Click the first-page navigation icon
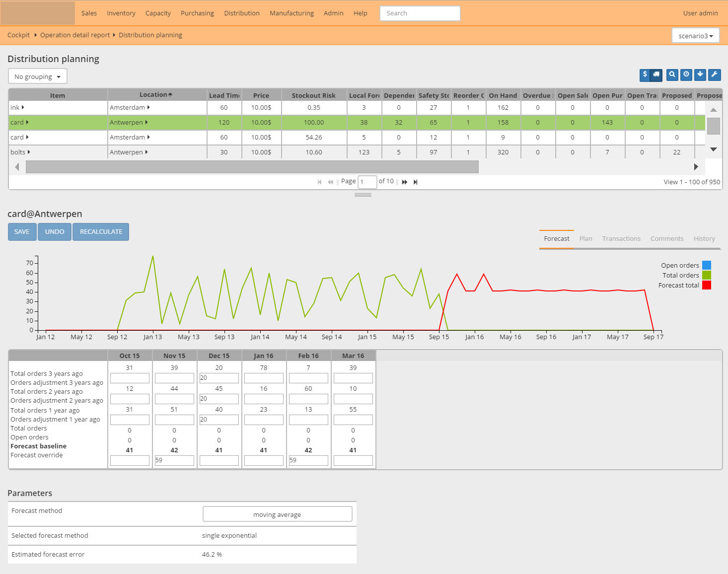Image resolution: width=728 pixels, height=574 pixels. (x=319, y=182)
